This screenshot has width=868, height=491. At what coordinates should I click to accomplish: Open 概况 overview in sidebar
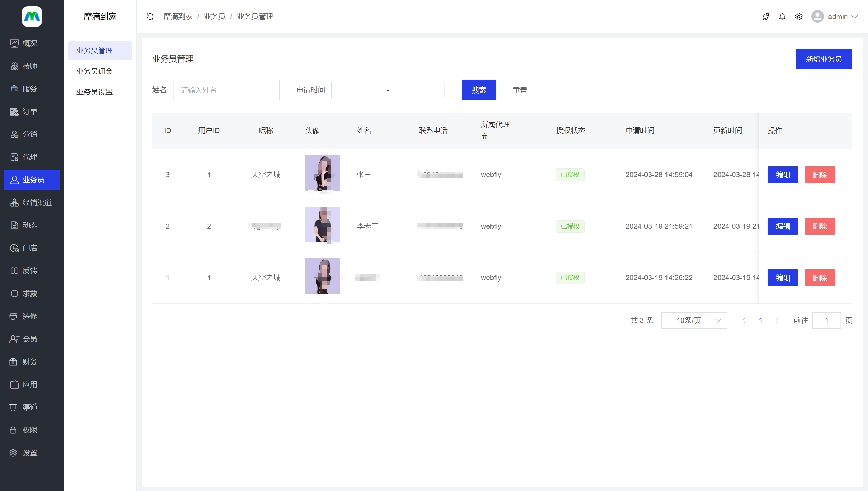[30, 43]
